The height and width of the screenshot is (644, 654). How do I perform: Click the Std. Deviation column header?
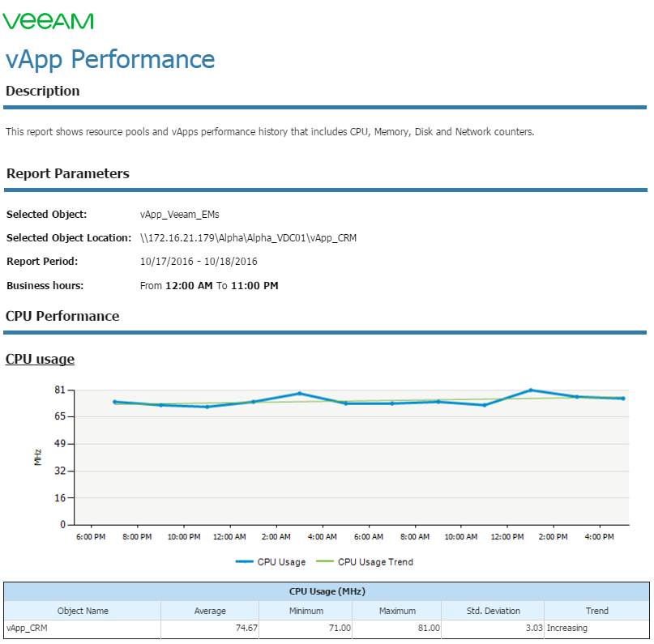493,611
